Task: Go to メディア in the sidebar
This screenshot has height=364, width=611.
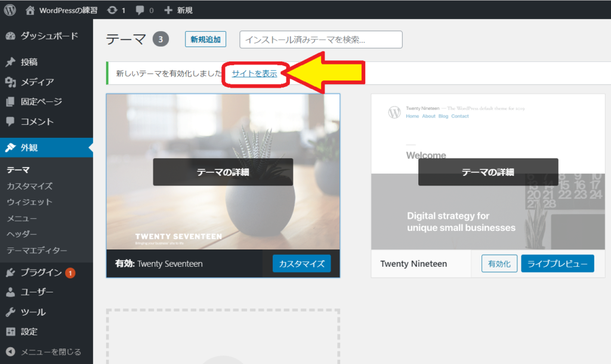Action: pyautogui.click(x=37, y=82)
